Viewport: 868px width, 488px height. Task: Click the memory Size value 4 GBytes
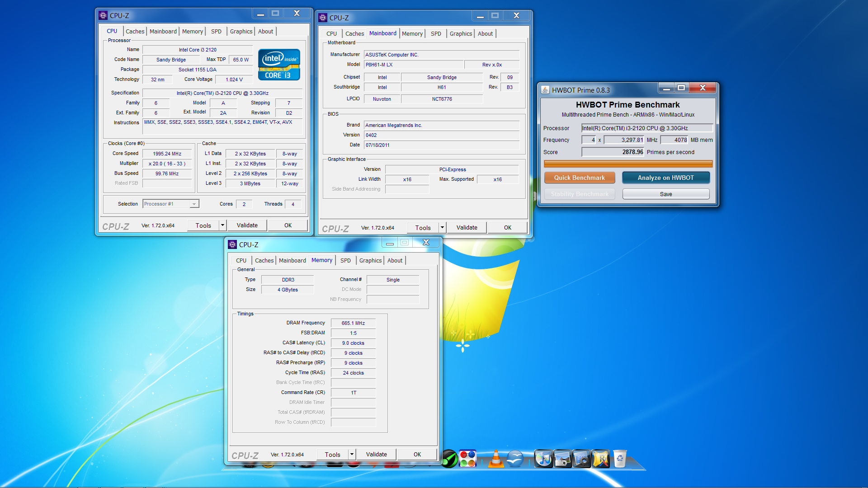(288, 290)
